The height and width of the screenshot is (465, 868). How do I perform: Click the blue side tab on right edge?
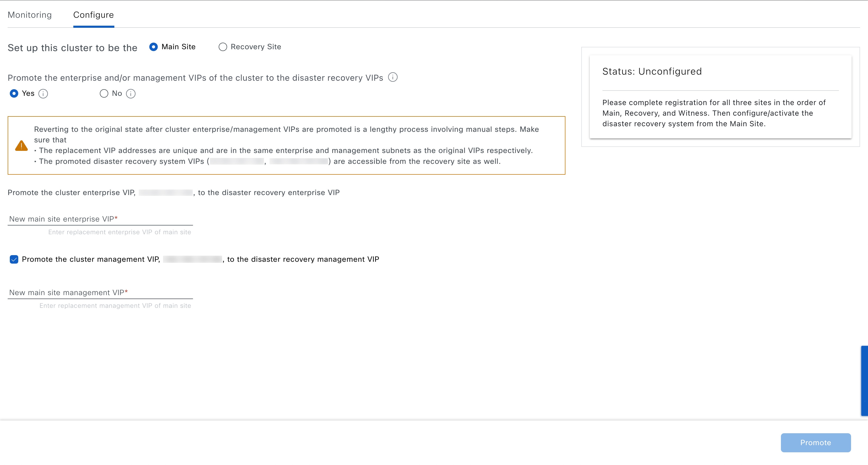click(x=864, y=381)
